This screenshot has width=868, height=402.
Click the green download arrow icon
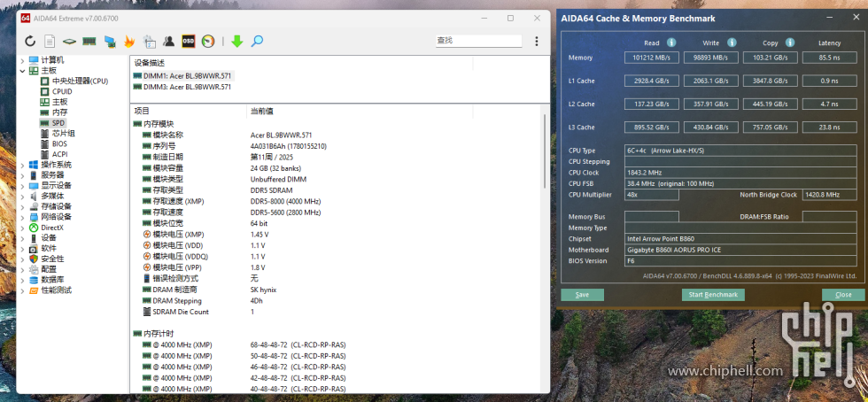click(237, 41)
